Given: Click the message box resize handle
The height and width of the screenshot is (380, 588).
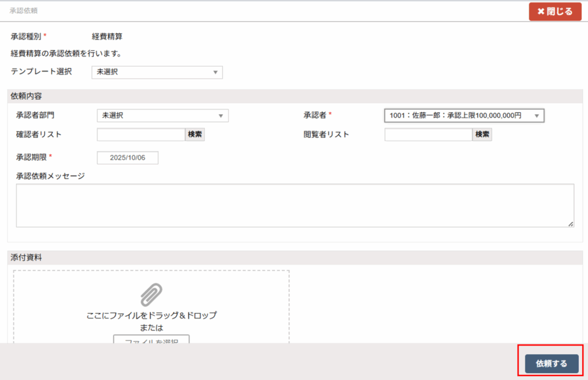Looking at the screenshot, I should (571, 224).
